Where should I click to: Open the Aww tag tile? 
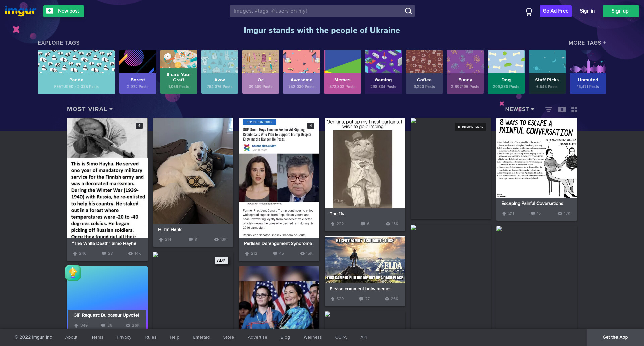point(220,72)
